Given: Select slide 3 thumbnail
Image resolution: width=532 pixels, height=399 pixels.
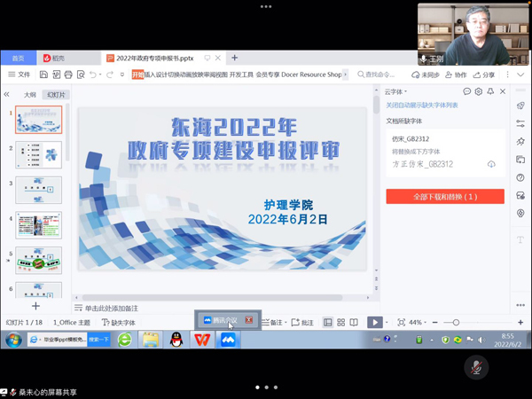Looking at the screenshot, I should [x=38, y=189].
